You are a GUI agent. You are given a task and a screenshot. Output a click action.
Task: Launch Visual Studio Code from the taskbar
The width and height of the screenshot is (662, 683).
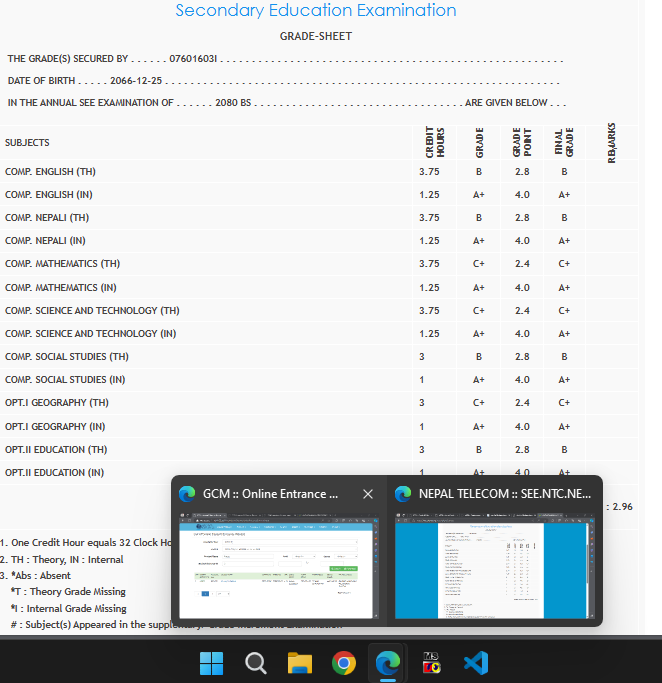(476, 663)
